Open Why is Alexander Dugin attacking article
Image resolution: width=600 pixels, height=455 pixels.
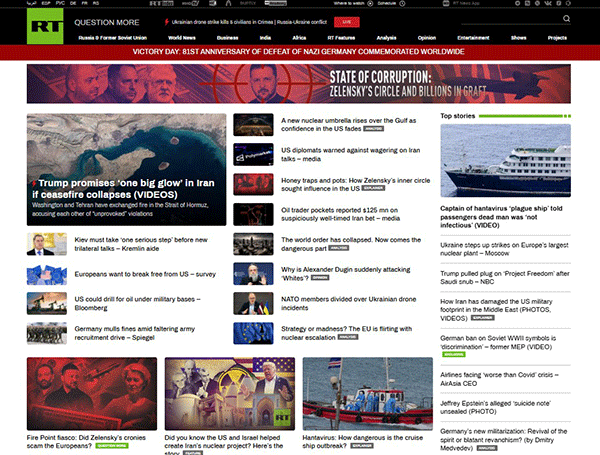pos(346,274)
